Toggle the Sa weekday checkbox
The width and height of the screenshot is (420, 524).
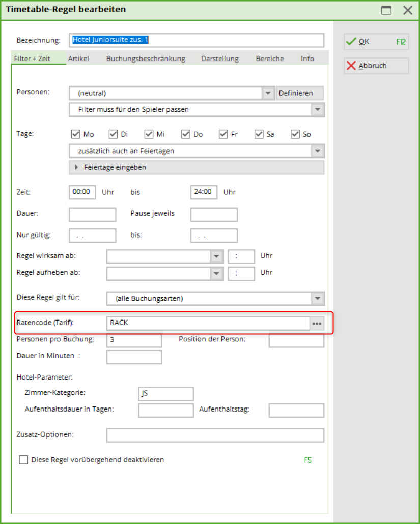click(x=259, y=134)
